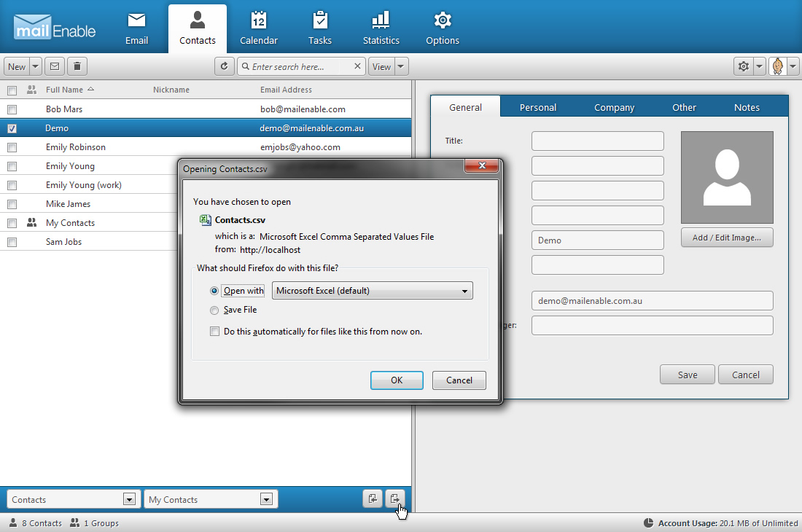
Task: Select the Save File radio option
Action: (214, 310)
